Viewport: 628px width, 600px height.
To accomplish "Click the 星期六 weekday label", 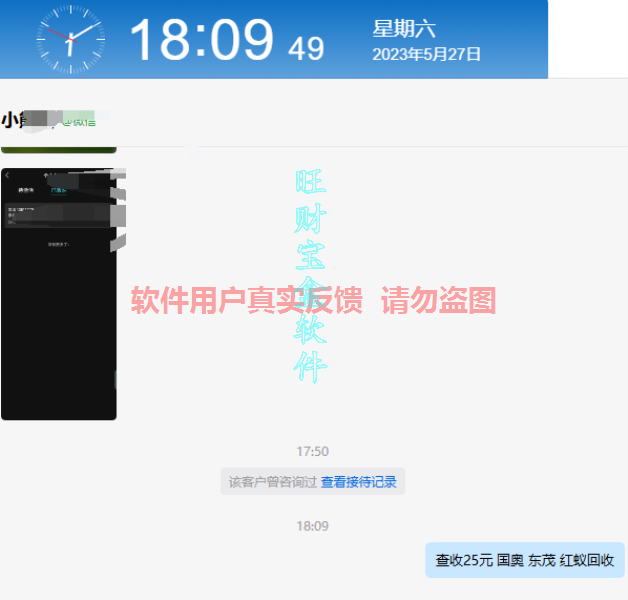I will tap(404, 29).
